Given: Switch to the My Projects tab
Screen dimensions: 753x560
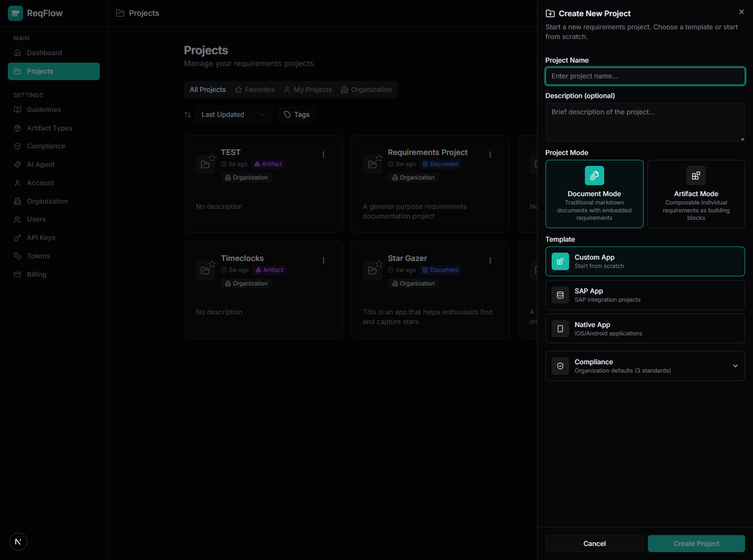Looking at the screenshot, I should pos(307,89).
